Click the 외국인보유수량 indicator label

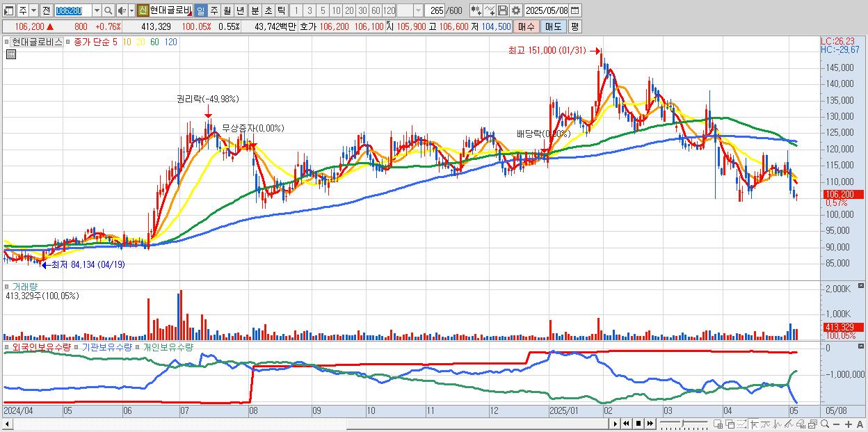(40, 346)
